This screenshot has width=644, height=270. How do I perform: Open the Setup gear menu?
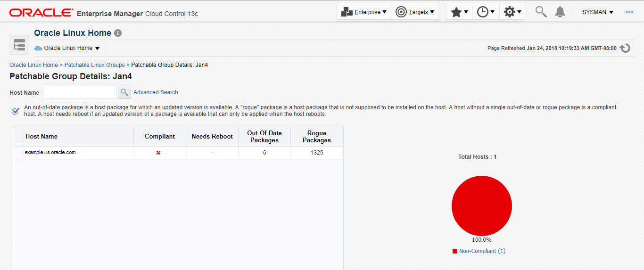512,12
